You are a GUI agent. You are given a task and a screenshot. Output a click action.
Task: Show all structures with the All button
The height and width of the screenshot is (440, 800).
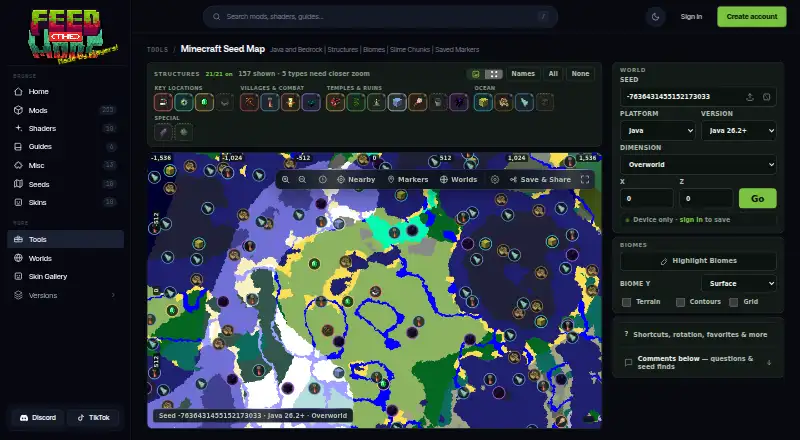[553, 74]
